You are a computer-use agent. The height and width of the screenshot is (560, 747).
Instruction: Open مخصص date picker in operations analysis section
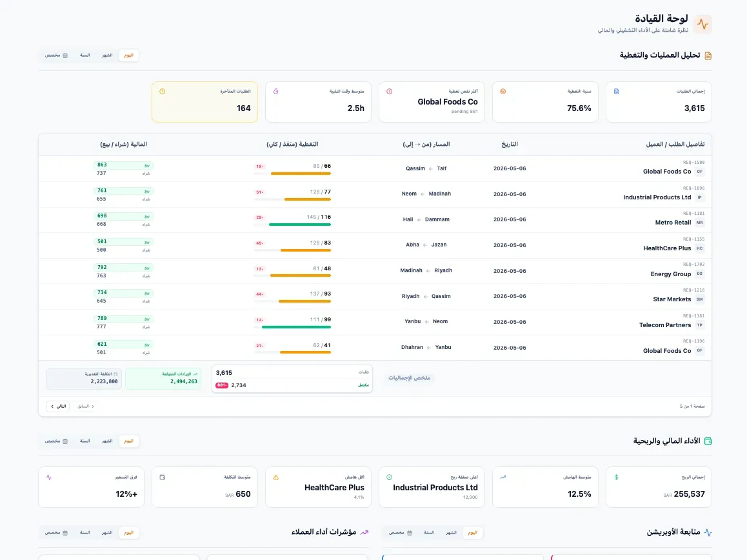click(56, 55)
